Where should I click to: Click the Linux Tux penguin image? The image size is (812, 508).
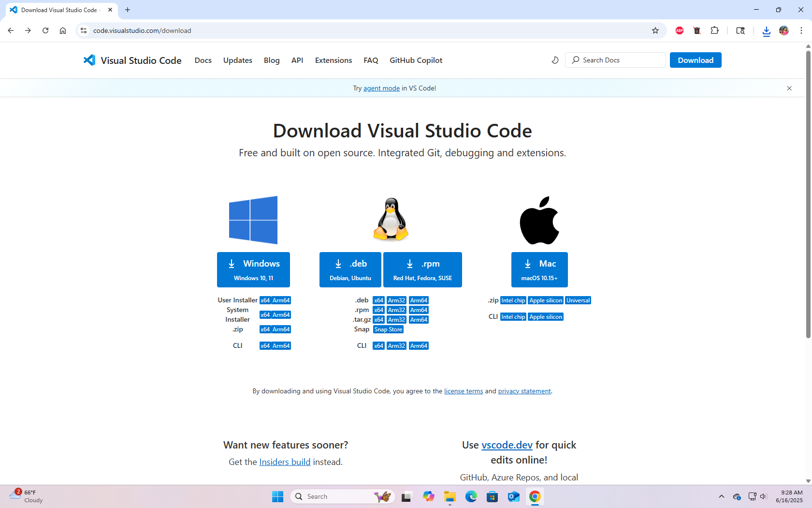click(x=391, y=219)
